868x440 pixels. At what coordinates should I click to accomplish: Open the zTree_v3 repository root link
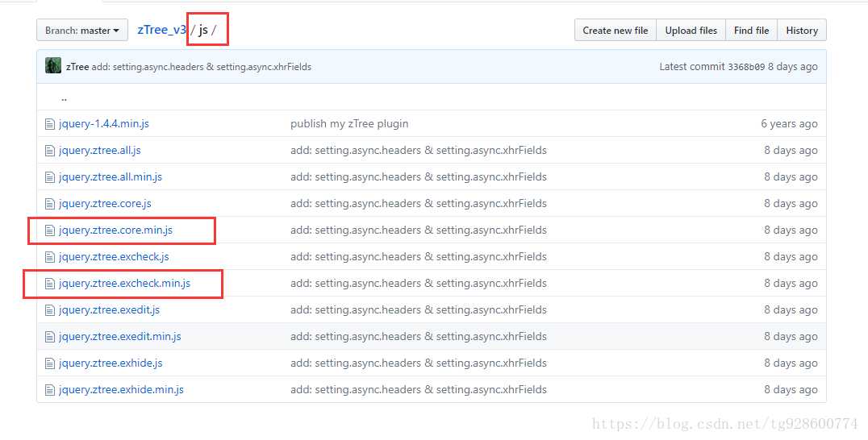(161, 30)
